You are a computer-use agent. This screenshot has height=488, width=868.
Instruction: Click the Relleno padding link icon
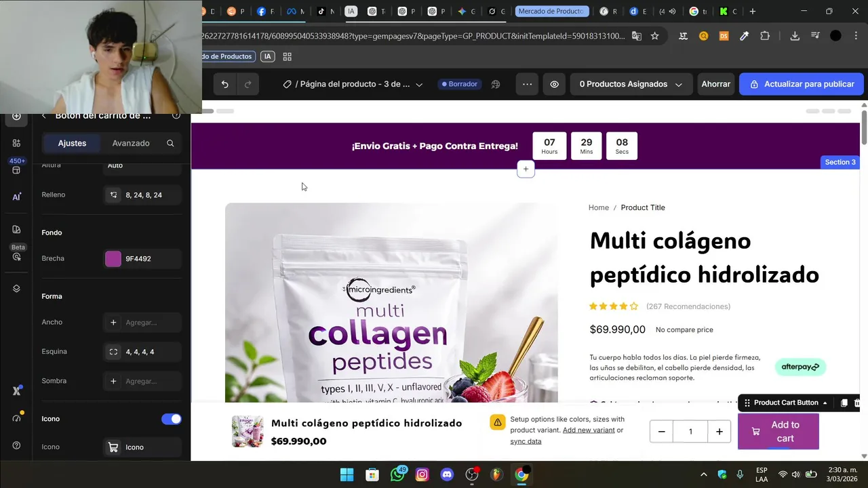(x=113, y=195)
